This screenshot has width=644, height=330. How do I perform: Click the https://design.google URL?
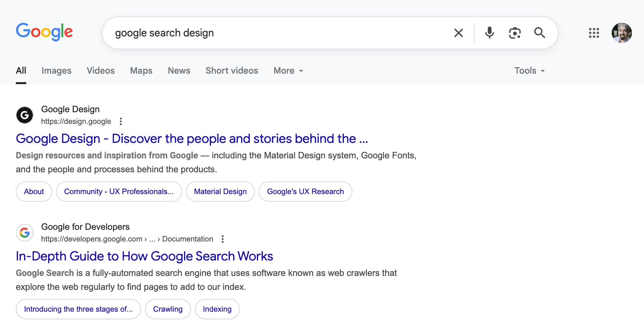coord(76,121)
